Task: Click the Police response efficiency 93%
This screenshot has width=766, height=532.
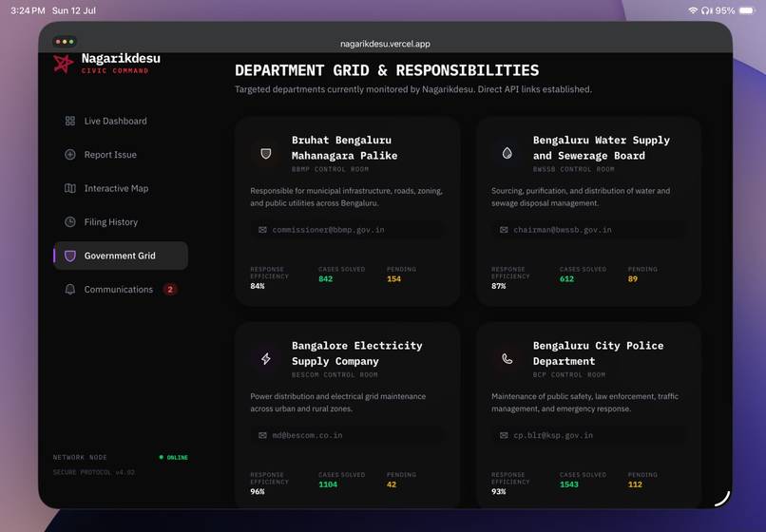Action: point(499,491)
